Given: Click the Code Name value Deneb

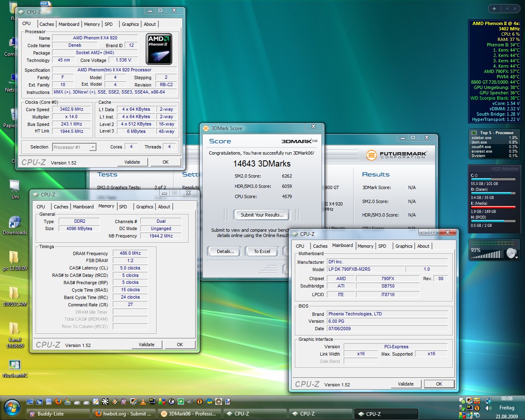Looking at the screenshot, I should (75, 45).
